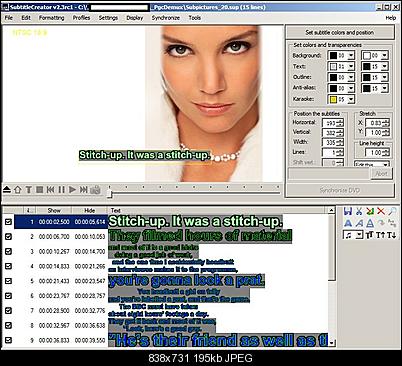402x366 pixels.
Task: Toggle the checkbox for subtitle line 6
Action: (9, 296)
